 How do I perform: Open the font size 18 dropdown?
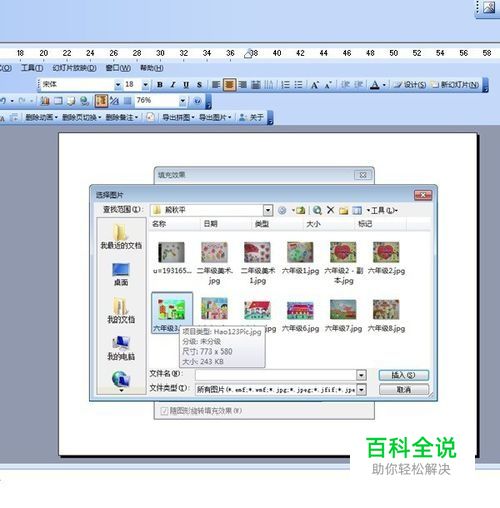tap(146, 85)
